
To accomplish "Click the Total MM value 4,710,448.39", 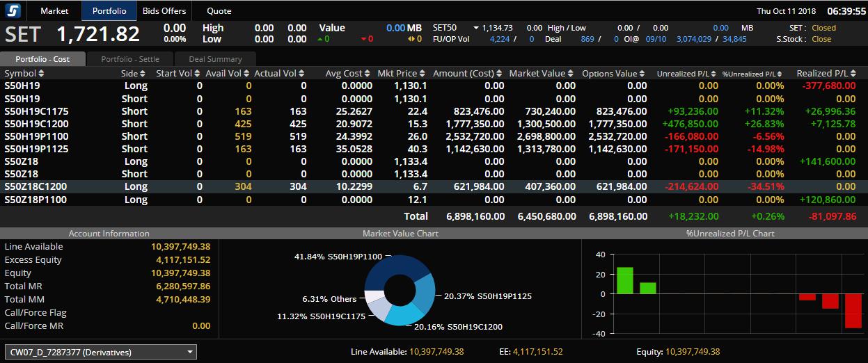I will [x=181, y=299].
